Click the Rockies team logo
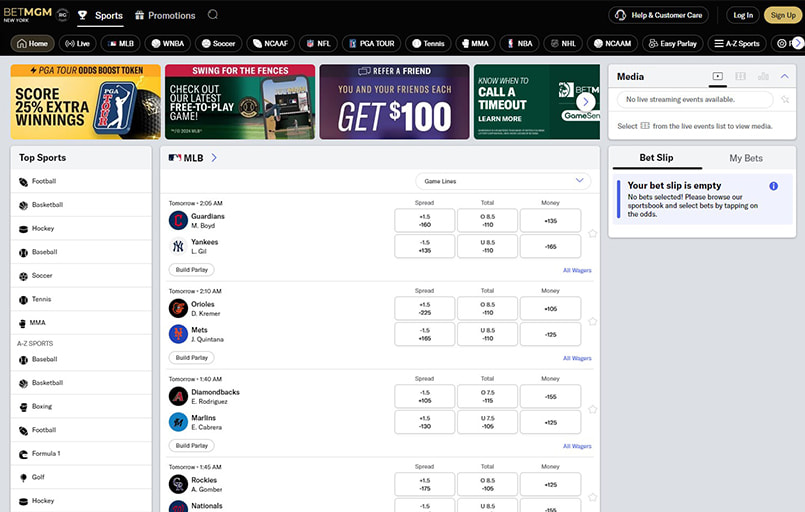 click(x=178, y=484)
